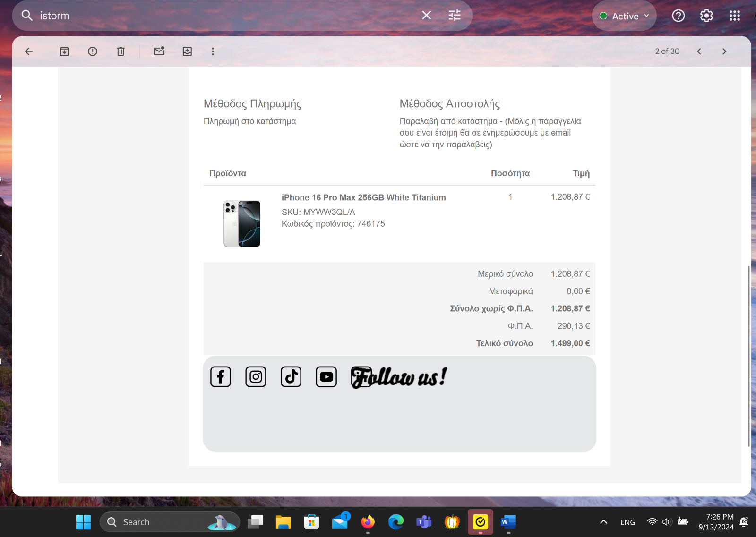
Task: Go to the newer email
Action: [699, 51]
